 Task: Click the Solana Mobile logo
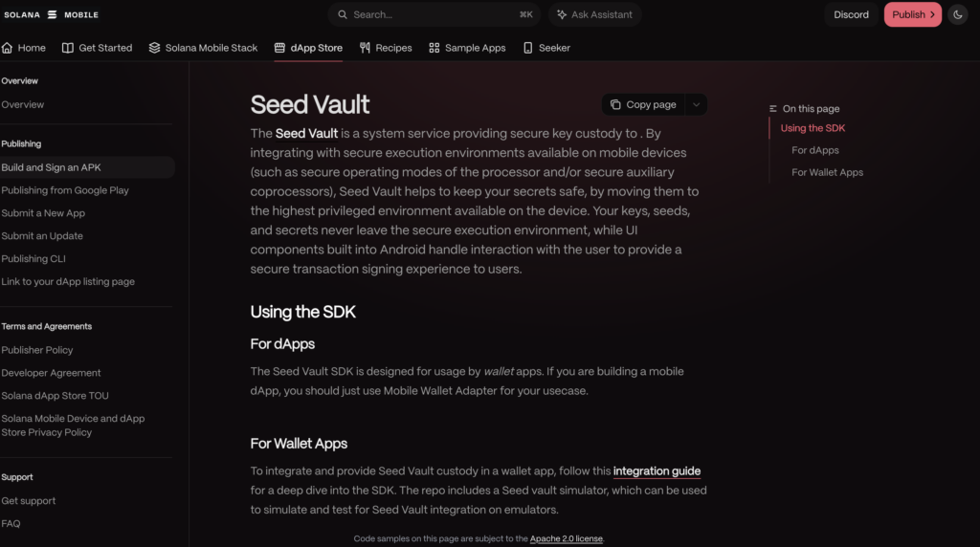[x=52, y=14]
